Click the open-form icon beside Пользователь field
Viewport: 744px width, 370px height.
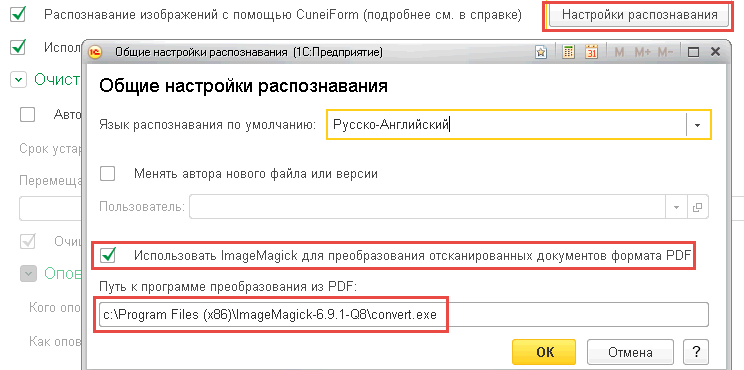click(x=698, y=207)
